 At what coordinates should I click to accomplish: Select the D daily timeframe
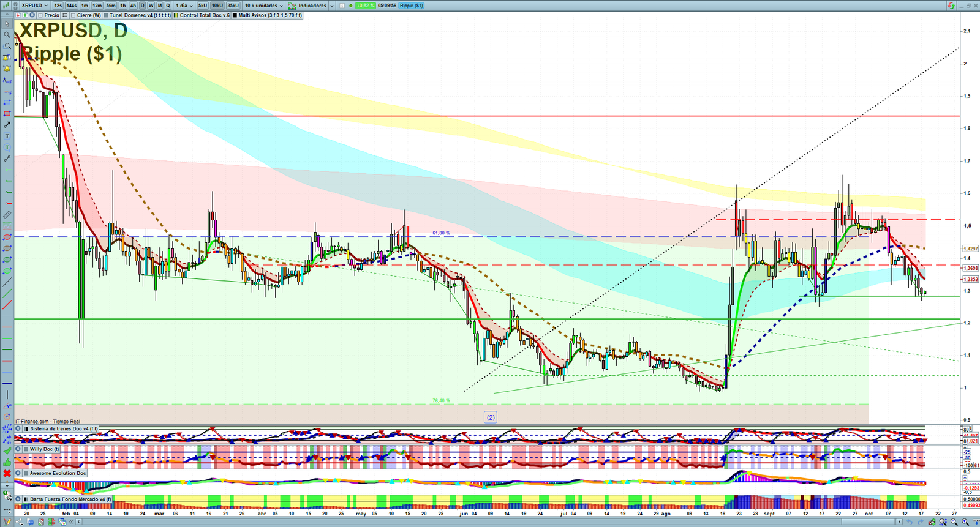click(142, 6)
